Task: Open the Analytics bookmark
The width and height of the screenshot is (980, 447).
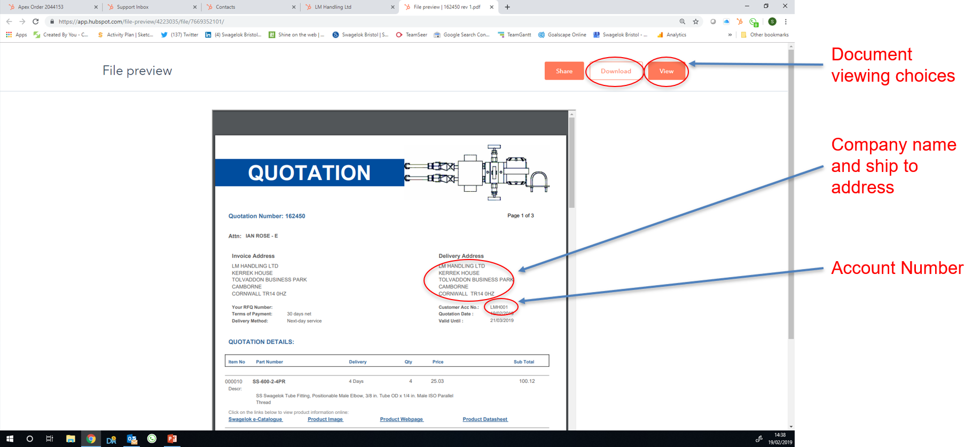Action: pyautogui.click(x=671, y=35)
